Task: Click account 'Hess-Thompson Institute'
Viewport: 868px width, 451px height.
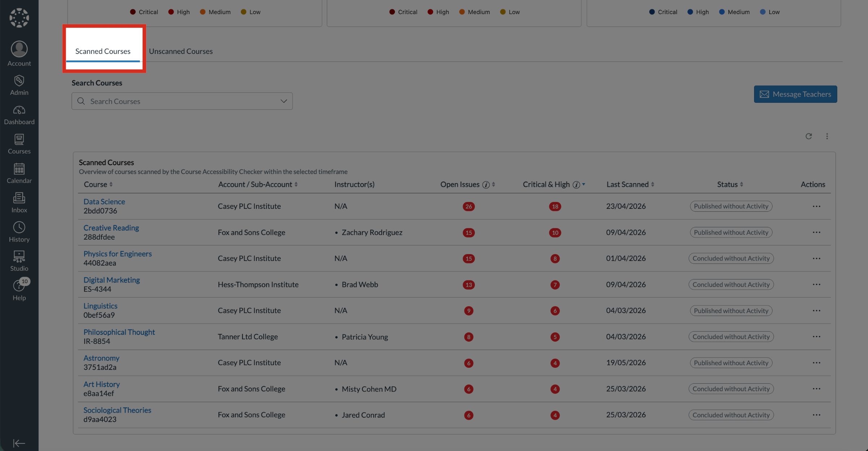Action: 258,284
